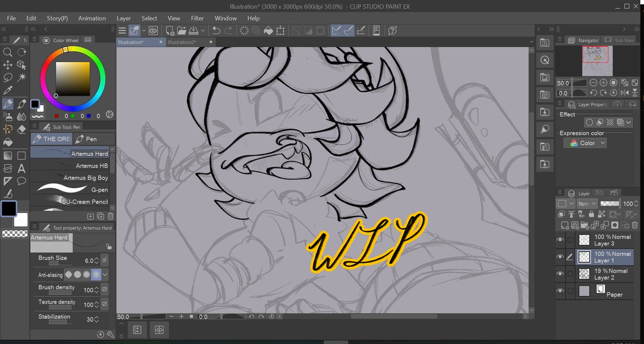Click the New canvas icon
Image resolution: width=644 pixels, height=344 pixels.
[x=170, y=31]
